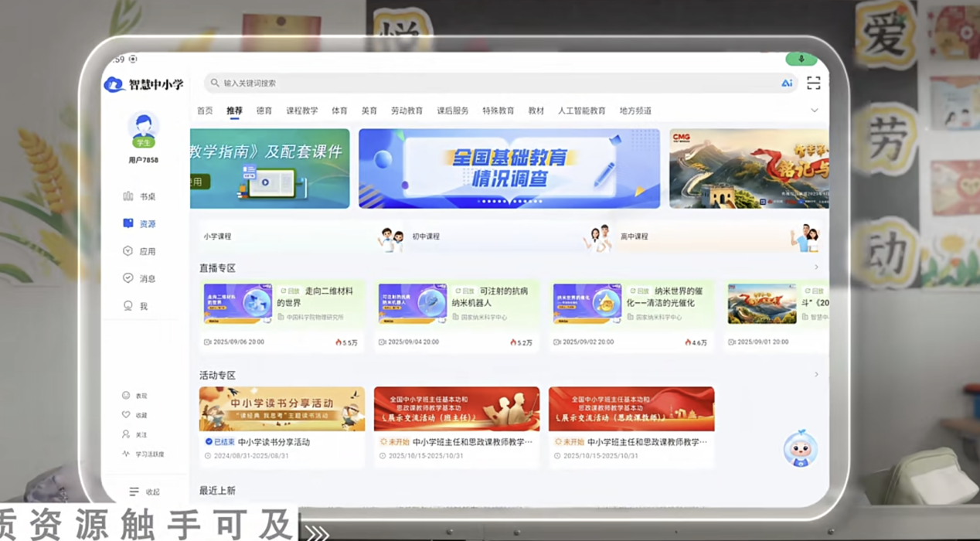980x541 pixels.
Task: Tap the green microphone indicator at top
Action: [801, 60]
